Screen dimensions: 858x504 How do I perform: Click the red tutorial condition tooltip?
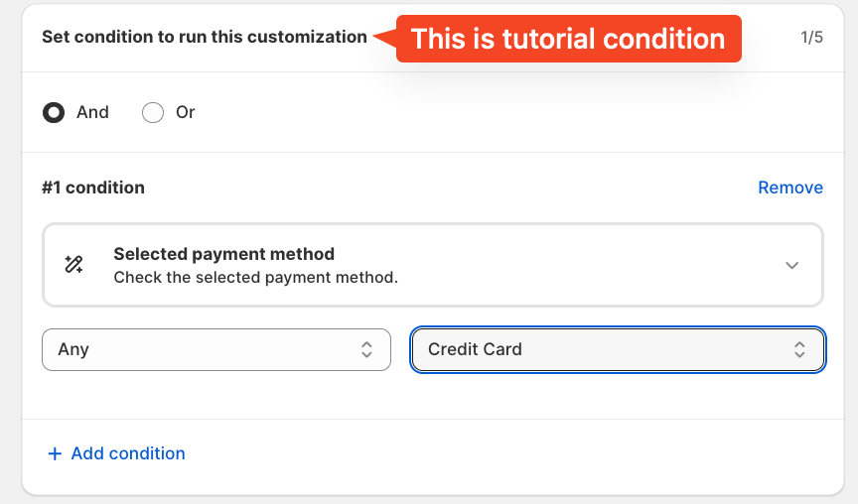pos(569,39)
